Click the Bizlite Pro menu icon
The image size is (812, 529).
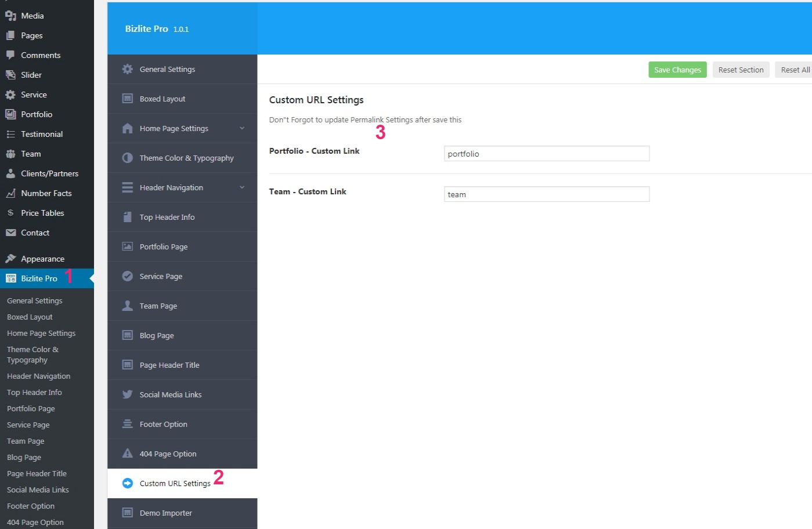click(10, 278)
